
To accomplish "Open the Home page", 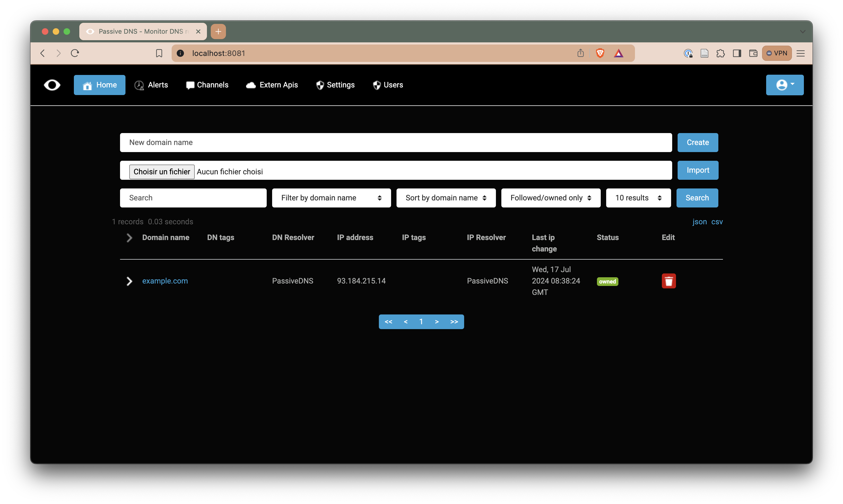I will coord(99,85).
